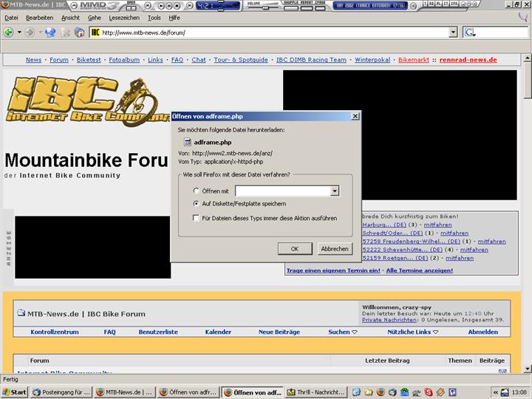Image resolution: width=532 pixels, height=399 pixels.
Task: Click the search engine icon in search box
Action: click(470, 33)
